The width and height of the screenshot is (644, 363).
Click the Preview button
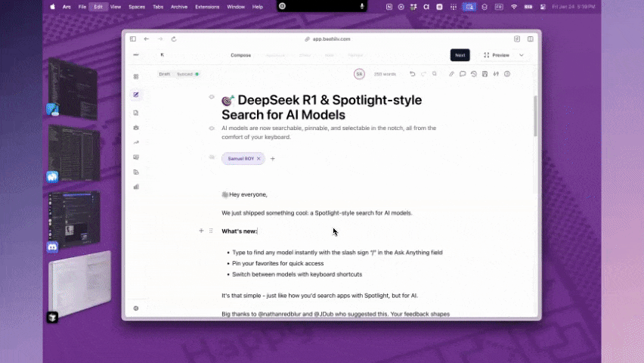pos(497,55)
